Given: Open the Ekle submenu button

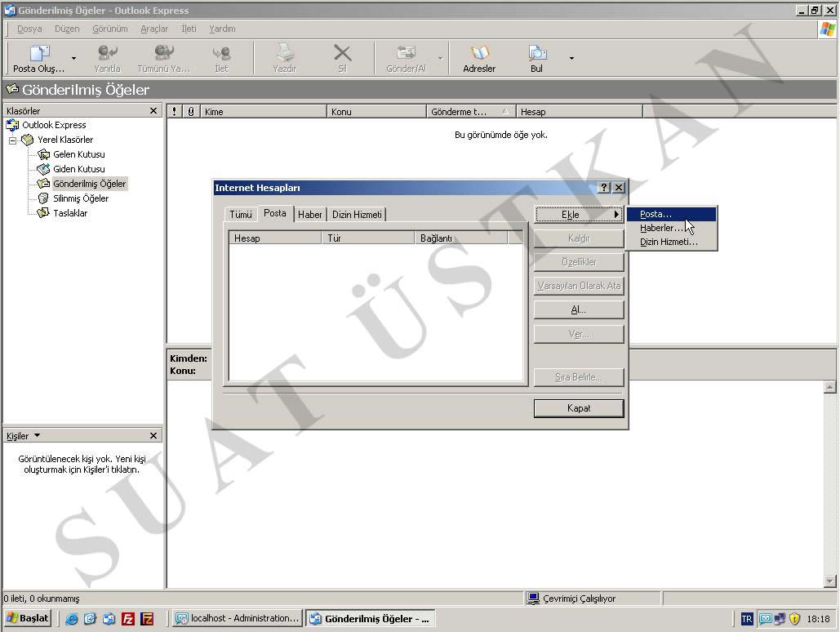Looking at the screenshot, I should (579, 215).
